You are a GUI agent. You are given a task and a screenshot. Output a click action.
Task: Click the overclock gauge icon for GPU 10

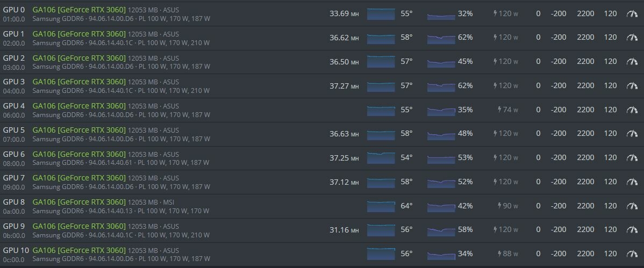click(x=632, y=253)
